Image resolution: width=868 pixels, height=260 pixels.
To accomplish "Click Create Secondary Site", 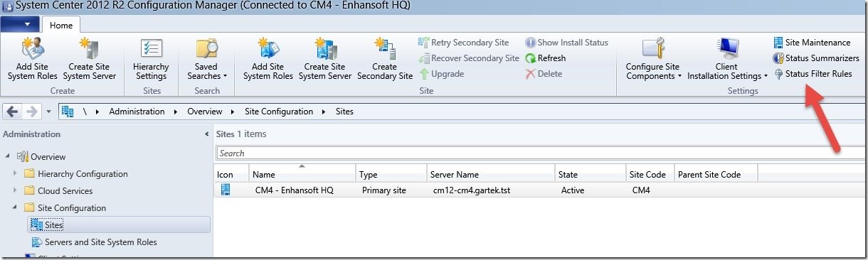I will tap(385, 59).
